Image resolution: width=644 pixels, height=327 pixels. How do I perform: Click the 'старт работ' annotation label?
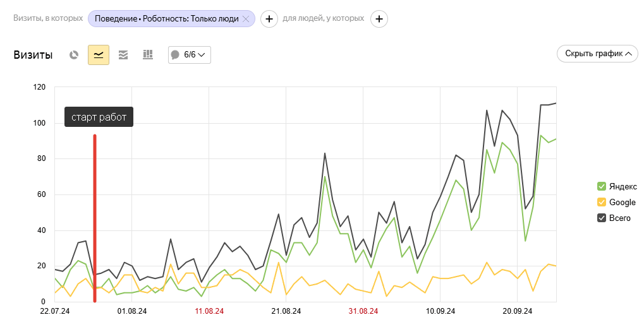[99, 117]
